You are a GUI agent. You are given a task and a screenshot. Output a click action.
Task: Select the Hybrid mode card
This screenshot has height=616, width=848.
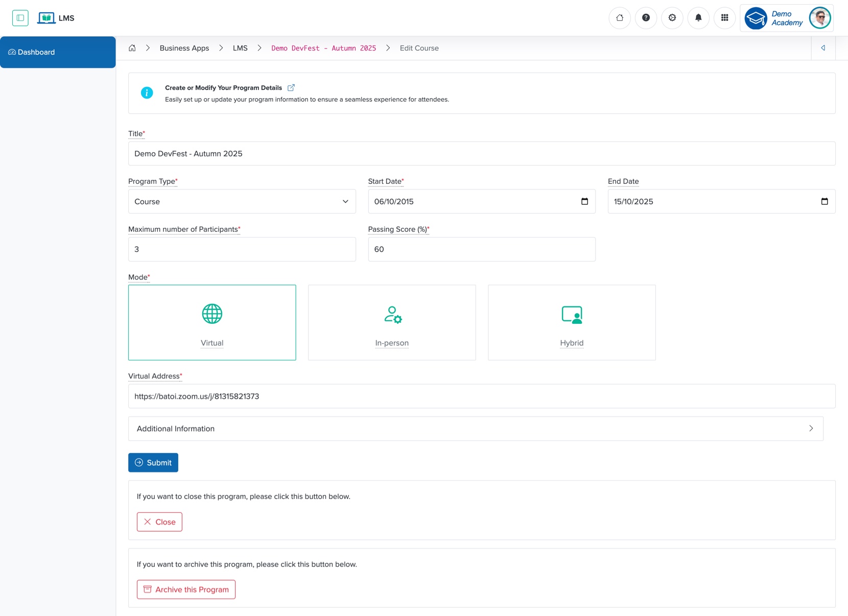tap(571, 322)
